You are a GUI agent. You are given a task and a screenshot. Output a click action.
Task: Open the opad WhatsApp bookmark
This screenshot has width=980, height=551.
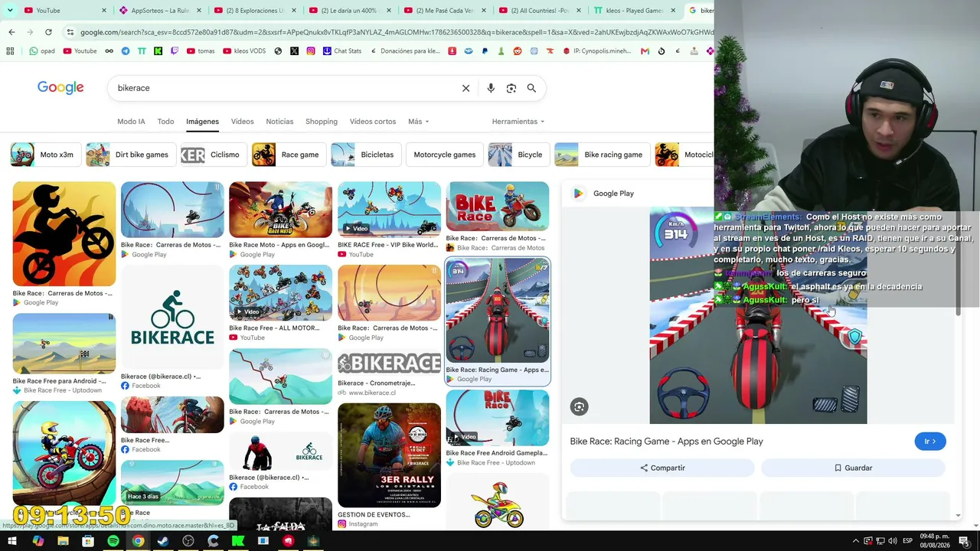pos(42,51)
